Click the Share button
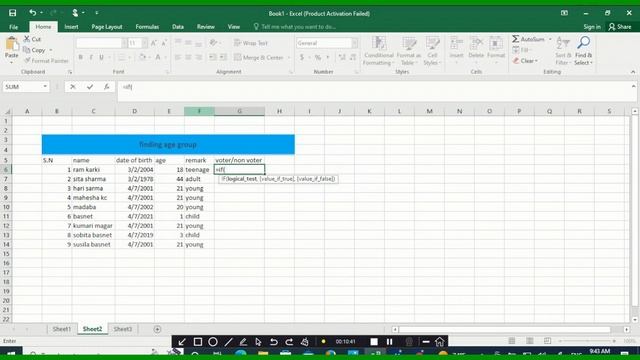 [620, 27]
